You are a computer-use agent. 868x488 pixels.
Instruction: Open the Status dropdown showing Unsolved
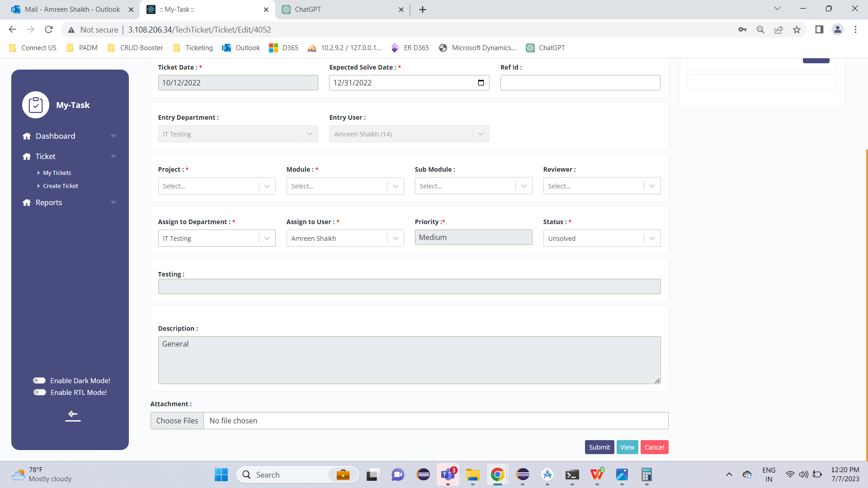[x=602, y=238]
